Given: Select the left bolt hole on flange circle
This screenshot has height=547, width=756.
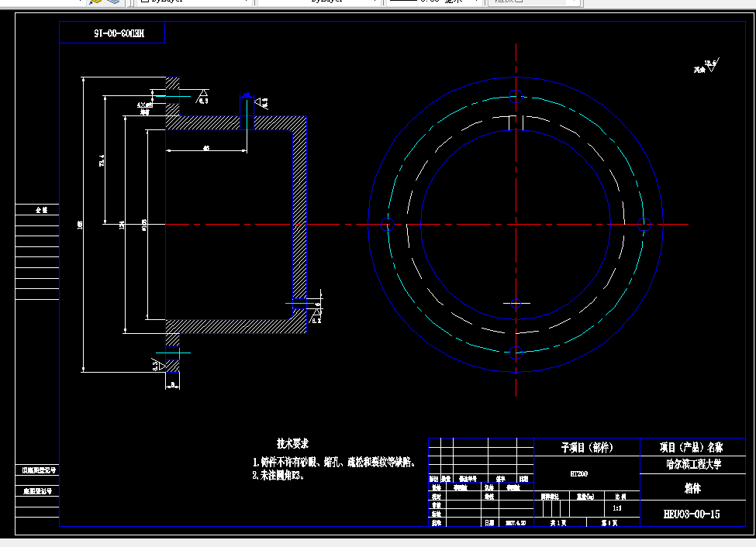Looking at the screenshot, I should coord(388,224).
